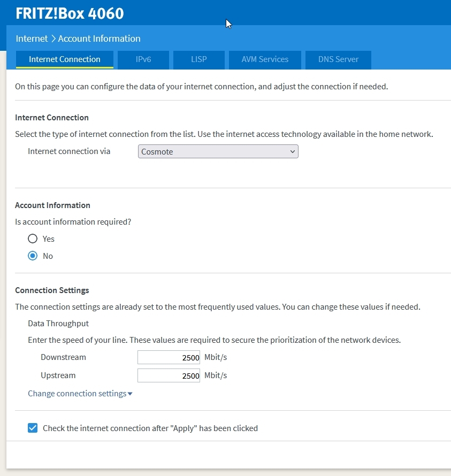The width and height of the screenshot is (451, 476).
Task: Select Yes for account information required
Action: (33, 239)
